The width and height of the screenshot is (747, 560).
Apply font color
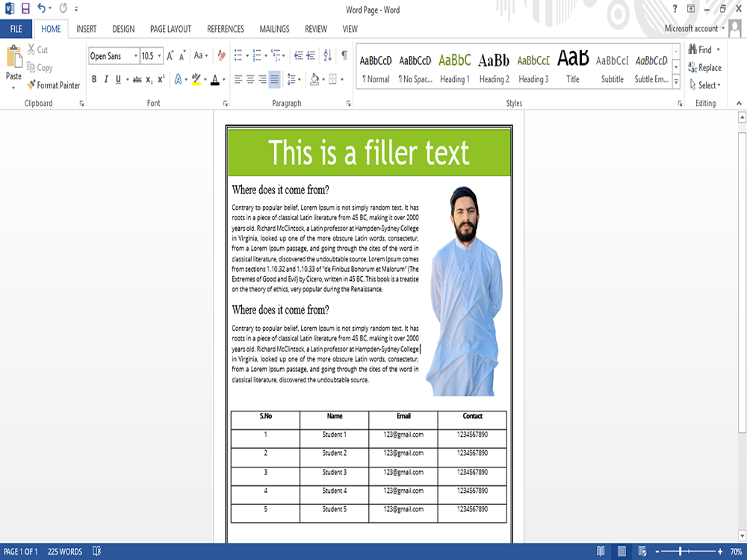tap(215, 79)
